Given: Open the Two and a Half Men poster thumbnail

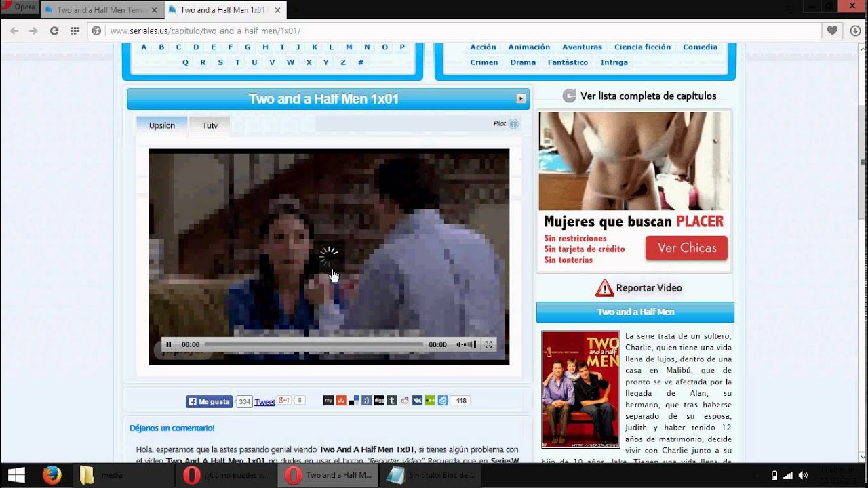Looking at the screenshot, I should coord(580,389).
